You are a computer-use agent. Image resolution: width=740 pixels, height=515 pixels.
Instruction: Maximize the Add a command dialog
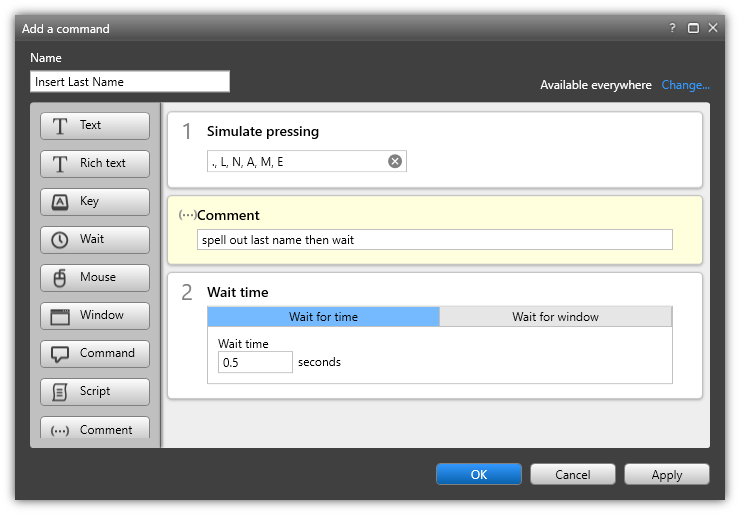[x=693, y=28]
